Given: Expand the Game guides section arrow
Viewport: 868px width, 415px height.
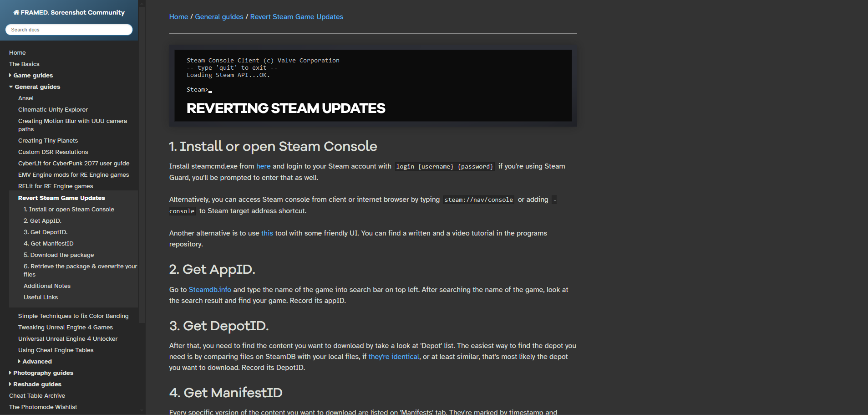Looking at the screenshot, I should pos(10,76).
